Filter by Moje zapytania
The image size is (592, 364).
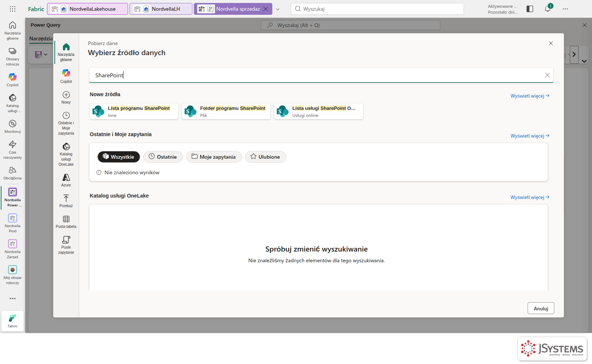tap(214, 157)
